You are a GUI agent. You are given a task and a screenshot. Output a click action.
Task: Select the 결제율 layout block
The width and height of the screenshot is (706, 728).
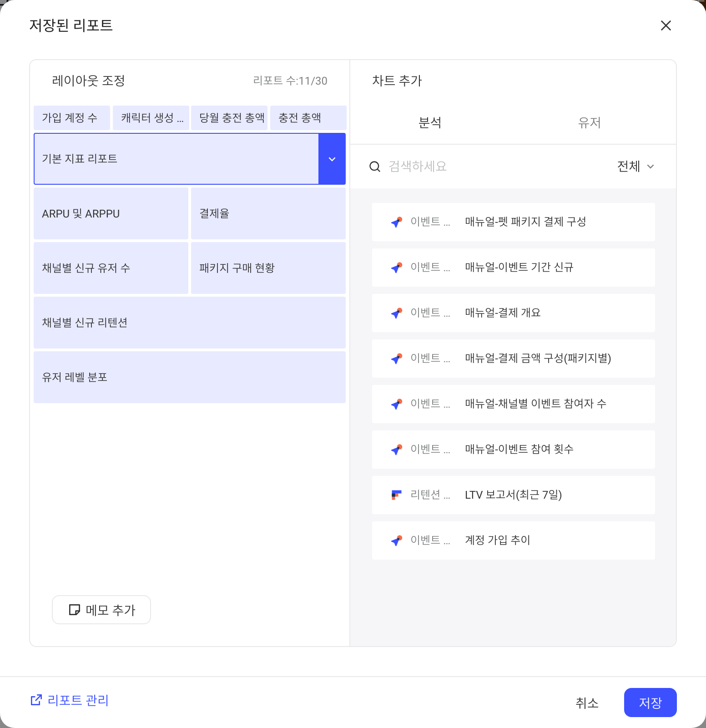tap(268, 213)
